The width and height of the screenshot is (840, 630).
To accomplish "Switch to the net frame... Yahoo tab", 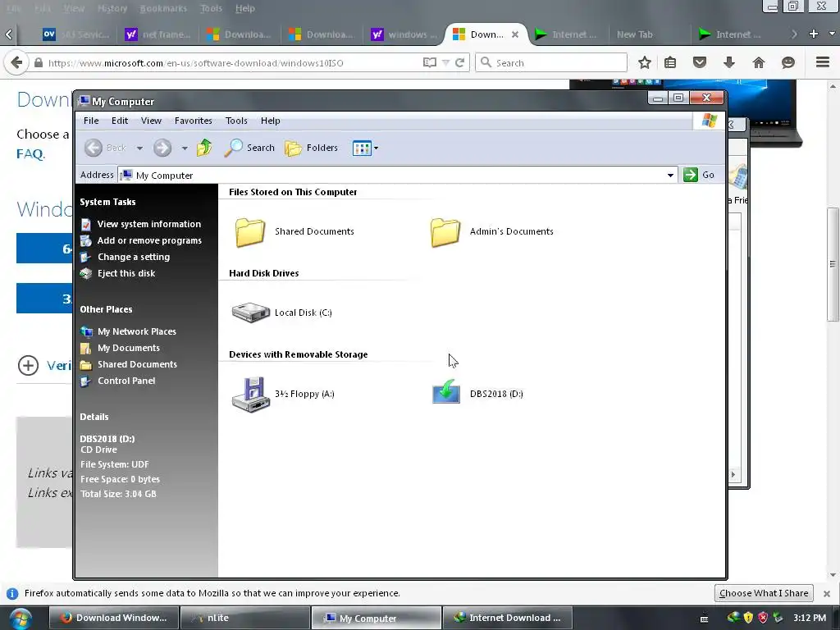I will coord(158,34).
